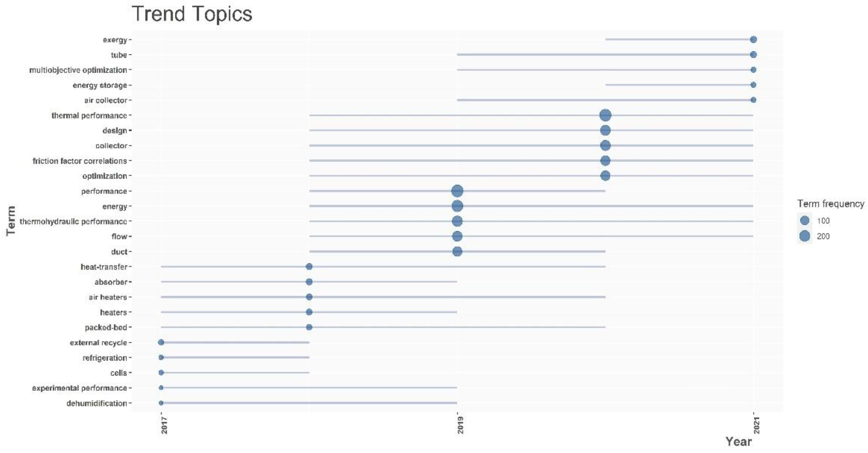Click the 2019 year axis label
The width and height of the screenshot is (868, 453).
460,425
